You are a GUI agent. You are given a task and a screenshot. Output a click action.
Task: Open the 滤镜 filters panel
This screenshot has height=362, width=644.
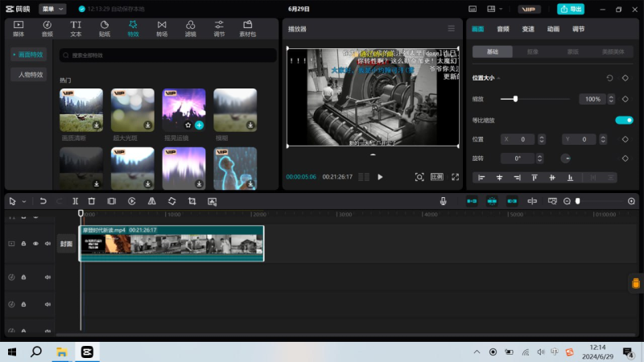coord(190,29)
